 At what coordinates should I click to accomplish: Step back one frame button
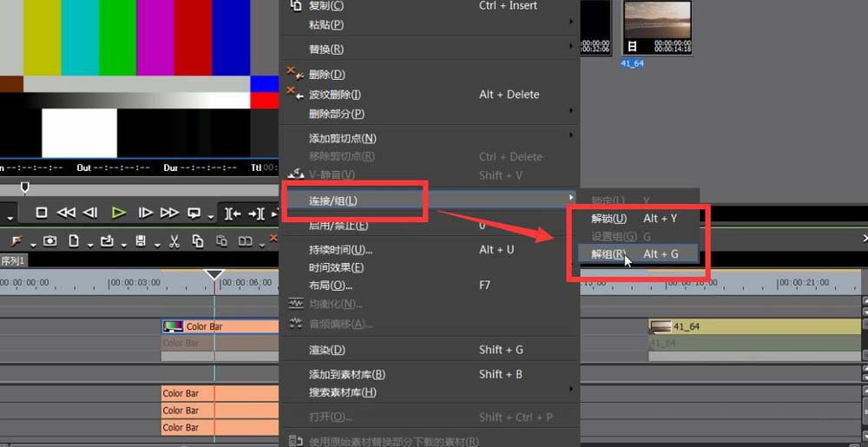pos(90,213)
